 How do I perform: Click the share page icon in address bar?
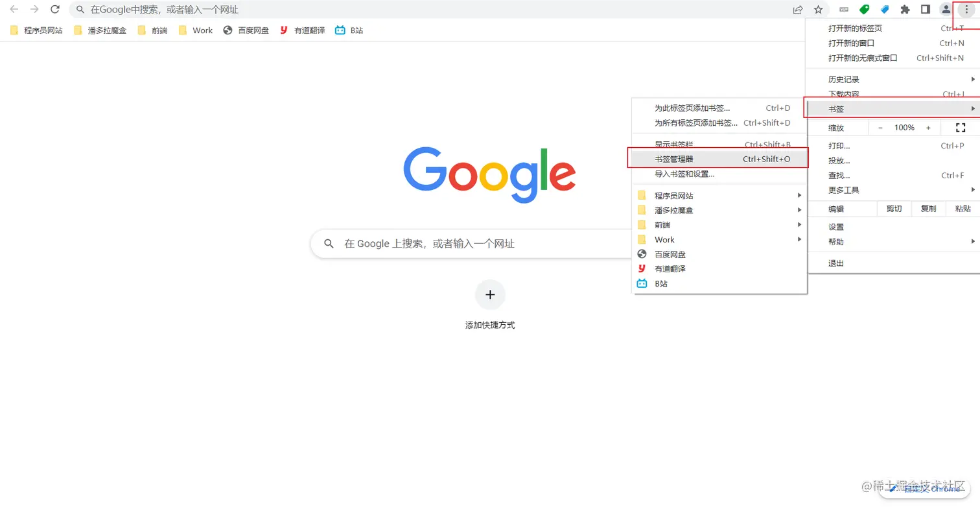[x=798, y=10]
